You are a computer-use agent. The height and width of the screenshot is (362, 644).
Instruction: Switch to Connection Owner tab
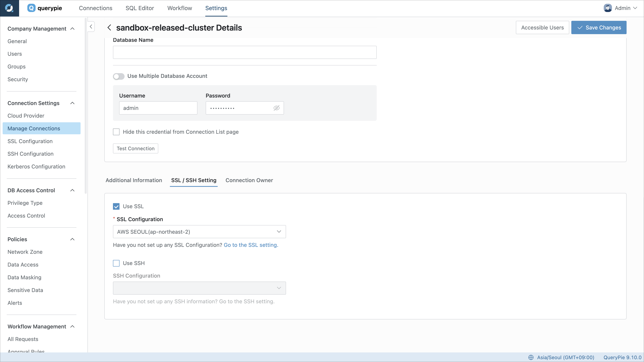coord(249,180)
